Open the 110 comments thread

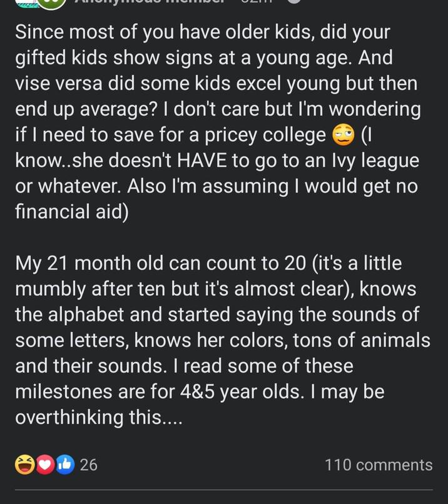pos(378,465)
